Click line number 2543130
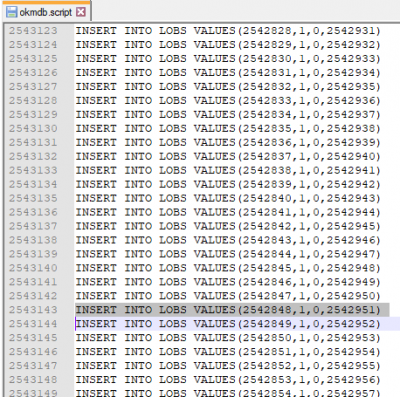Screen dimensions: 400x397 point(33,128)
